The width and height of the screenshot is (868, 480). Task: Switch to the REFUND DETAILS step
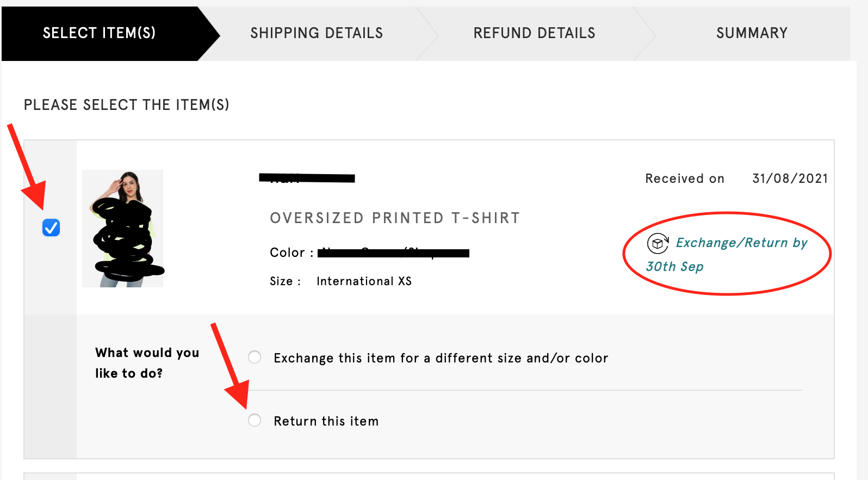click(x=534, y=33)
